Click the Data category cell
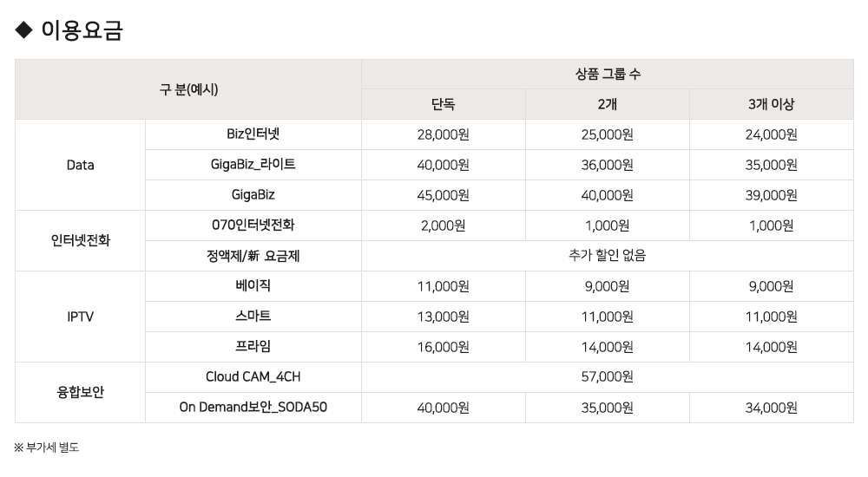Viewport: 868px width, 477px height. [80, 165]
